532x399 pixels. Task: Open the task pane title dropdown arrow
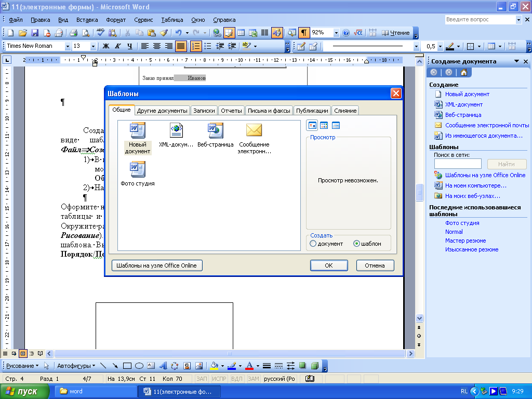coord(516,61)
